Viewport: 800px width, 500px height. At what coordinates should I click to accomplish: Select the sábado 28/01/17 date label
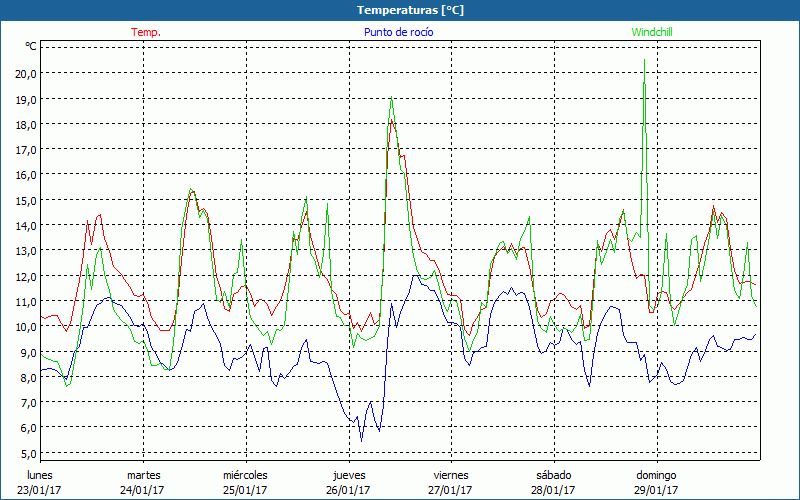[553, 482]
